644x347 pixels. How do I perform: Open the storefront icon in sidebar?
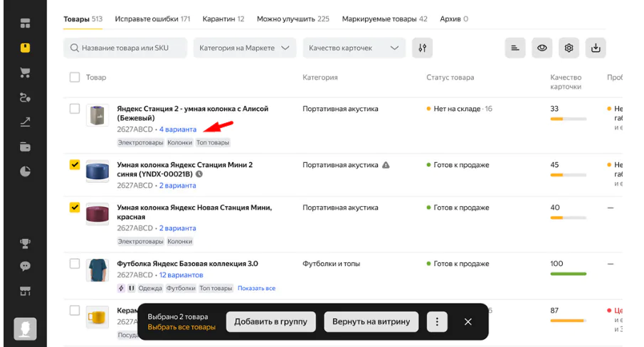pos(25,292)
